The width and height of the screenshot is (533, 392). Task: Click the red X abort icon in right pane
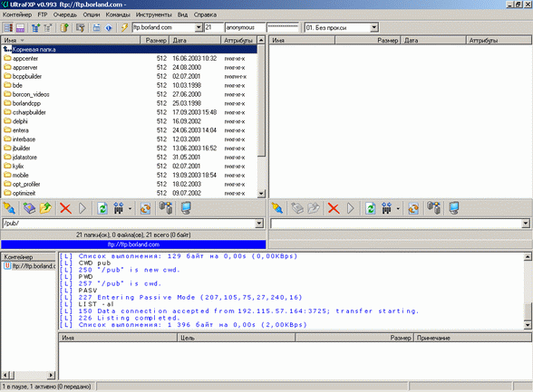(x=334, y=208)
